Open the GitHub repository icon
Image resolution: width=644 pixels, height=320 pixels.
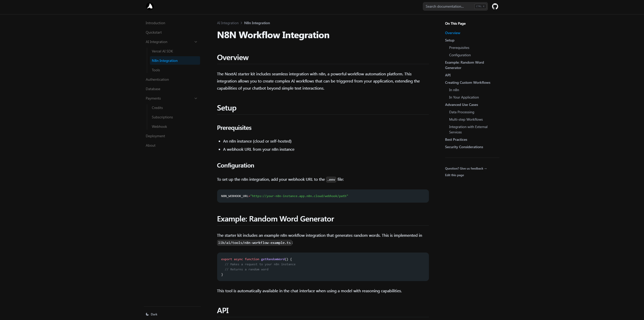(x=495, y=6)
